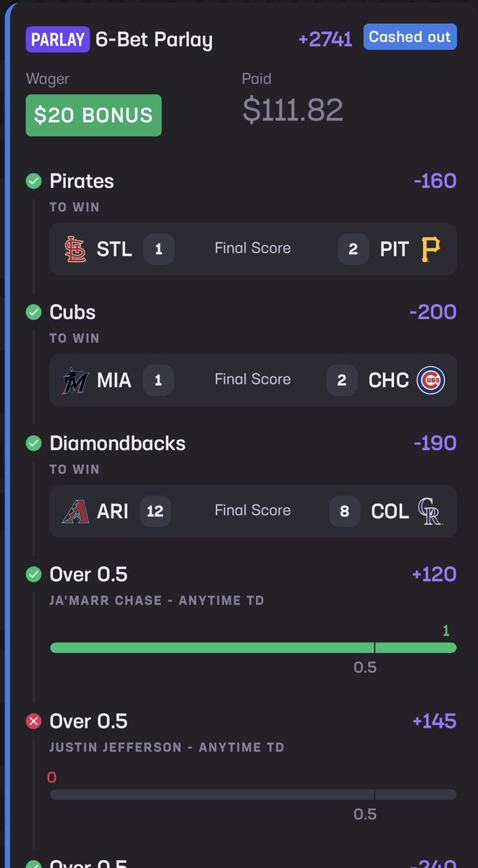Click the St. Louis Cardinals team logo

(x=75, y=250)
